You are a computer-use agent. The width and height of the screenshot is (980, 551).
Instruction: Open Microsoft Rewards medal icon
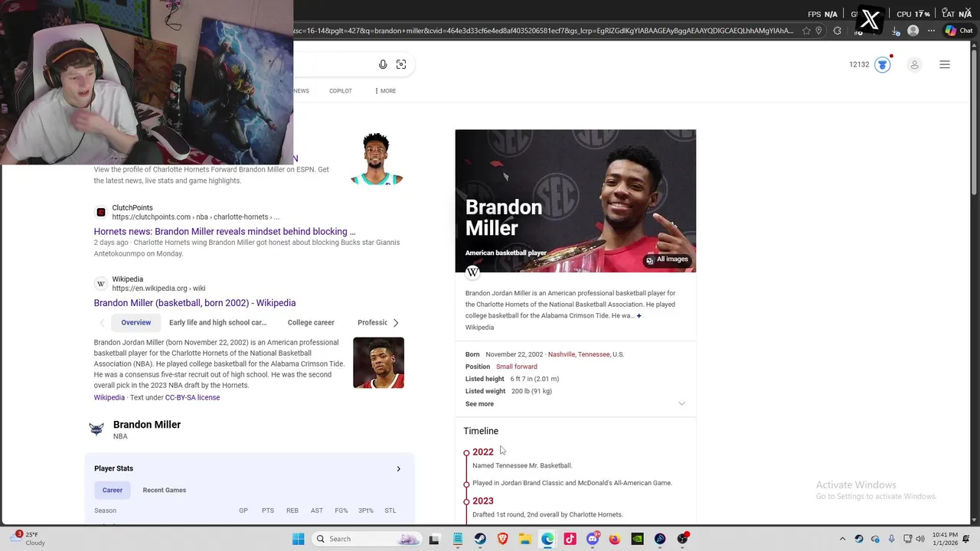click(x=883, y=64)
